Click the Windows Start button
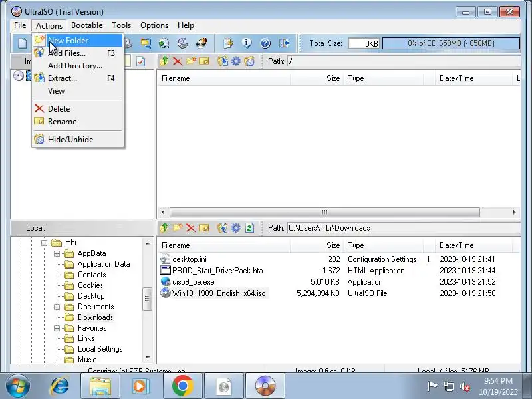532x399 pixels. click(x=18, y=386)
